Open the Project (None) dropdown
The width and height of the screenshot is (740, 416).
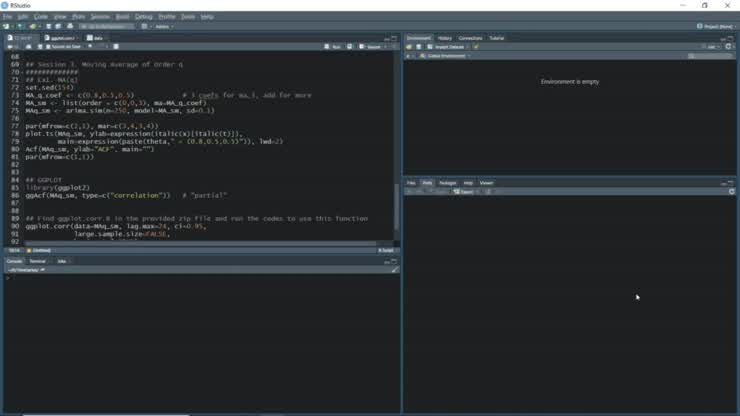(715, 26)
